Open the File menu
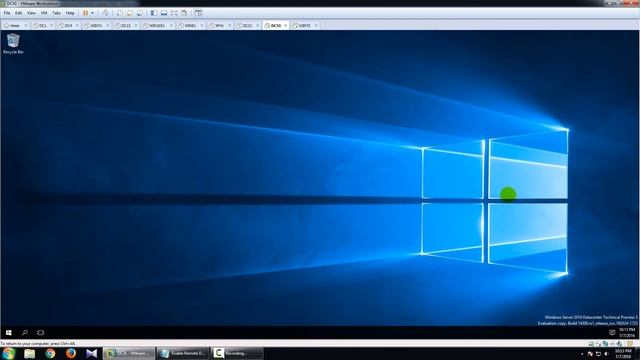 click(7, 13)
